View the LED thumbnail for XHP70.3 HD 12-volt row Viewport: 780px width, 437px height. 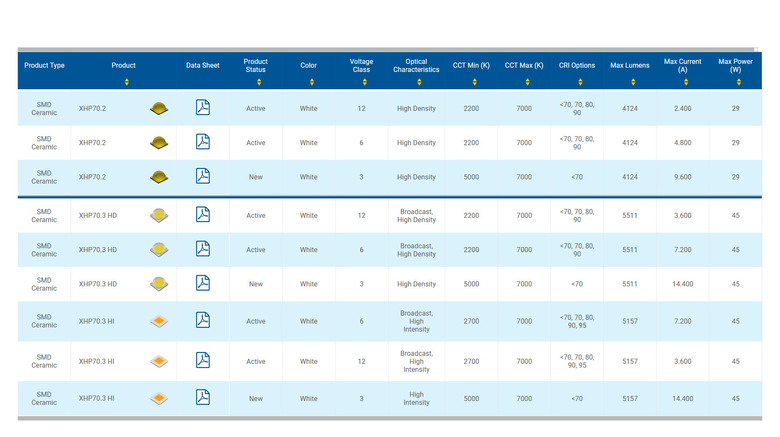[159, 215]
